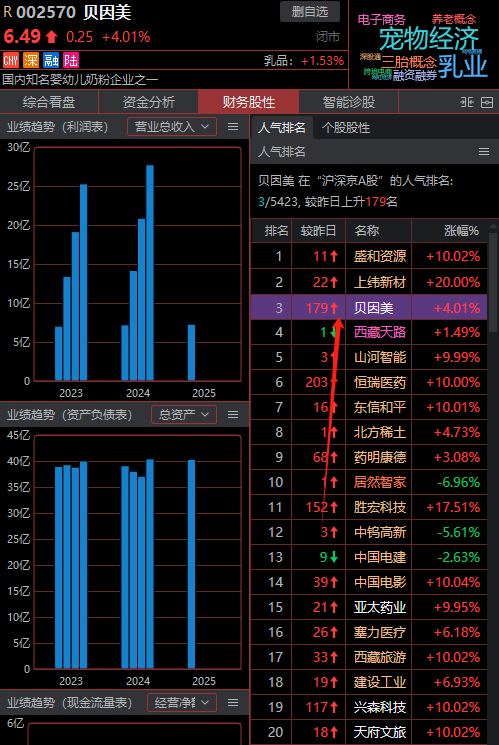The image size is (499, 745).
Task: Select stock 中钨高新 in ranking list
Action: click(380, 532)
